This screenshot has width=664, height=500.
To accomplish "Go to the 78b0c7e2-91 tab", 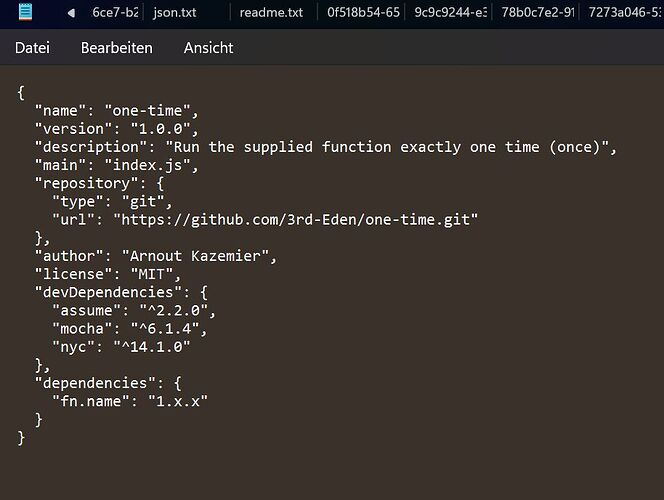I will pos(538,12).
